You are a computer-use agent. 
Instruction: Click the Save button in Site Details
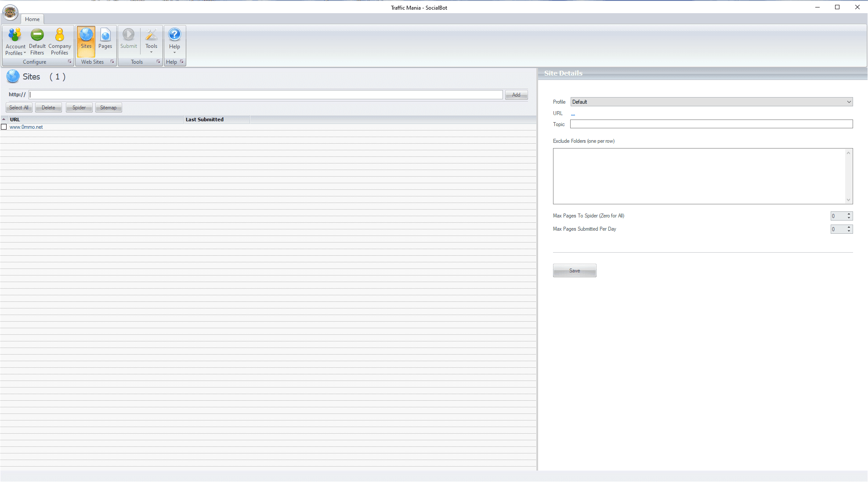pyautogui.click(x=574, y=270)
